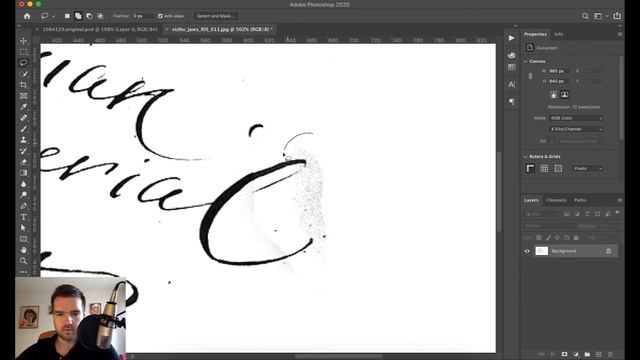Select the Move tool
The image size is (640, 360).
[23, 41]
